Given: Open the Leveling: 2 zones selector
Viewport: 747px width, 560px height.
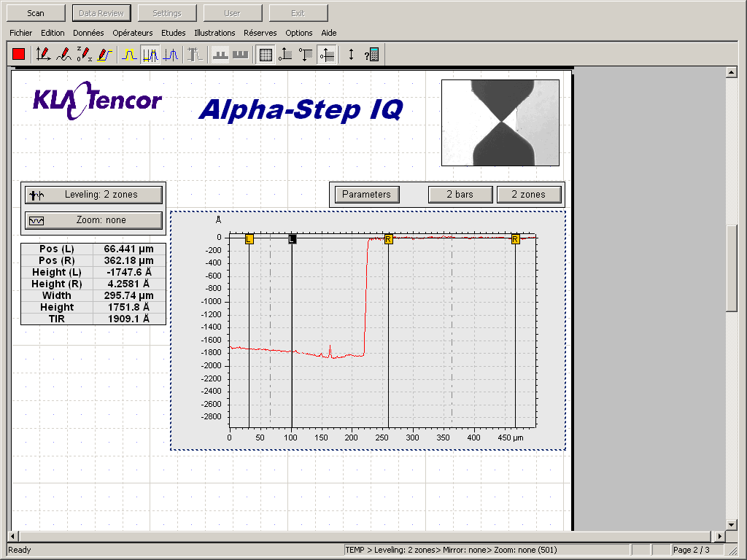Looking at the screenshot, I should (93, 195).
